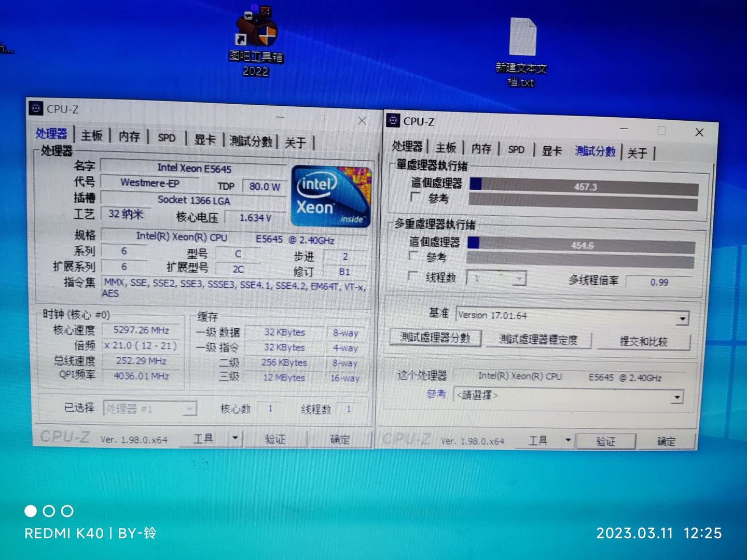Click 确定 button in right CPU-Z window
This screenshot has width=747, height=560.
tap(667, 442)
